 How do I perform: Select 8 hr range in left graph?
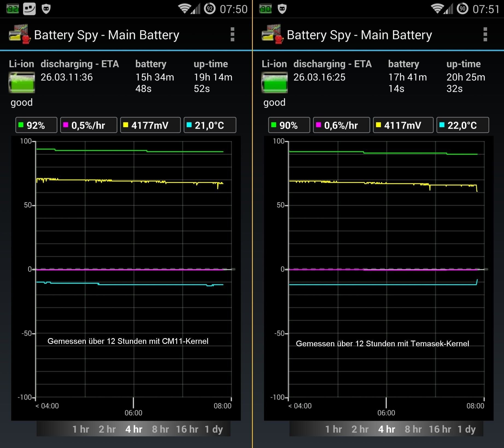click(160, 429)
